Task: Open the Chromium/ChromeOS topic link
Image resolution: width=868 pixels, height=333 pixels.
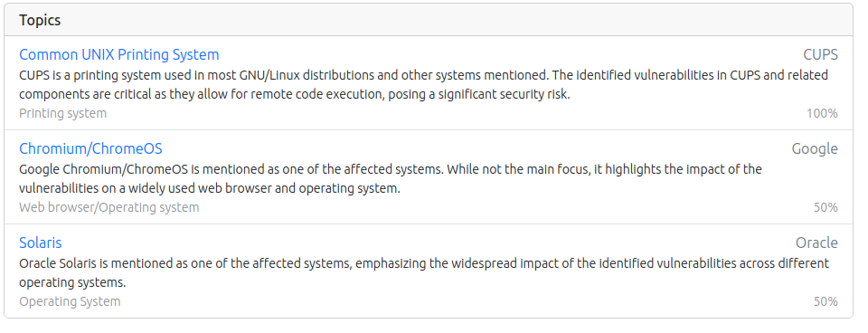Action: [x=90, y=149]
